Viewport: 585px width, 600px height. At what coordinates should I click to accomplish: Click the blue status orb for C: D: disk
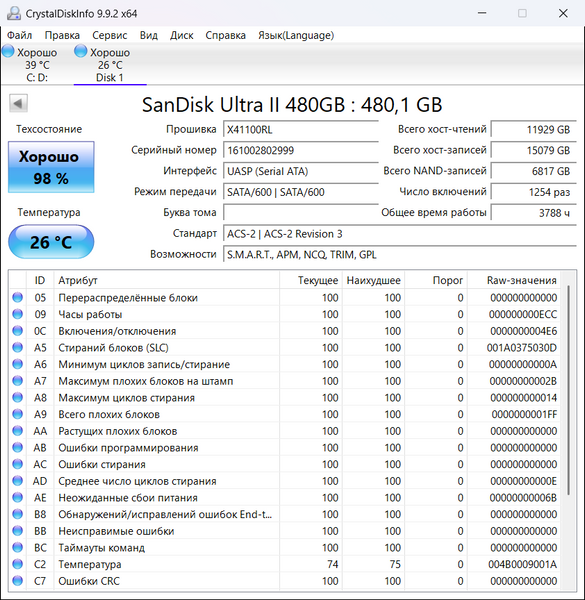click(x=8, y=51)
